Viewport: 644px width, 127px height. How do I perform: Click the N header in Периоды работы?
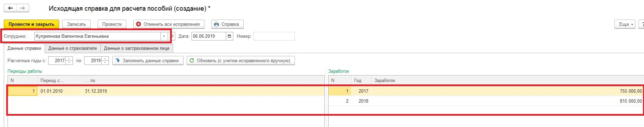[23, 80]
